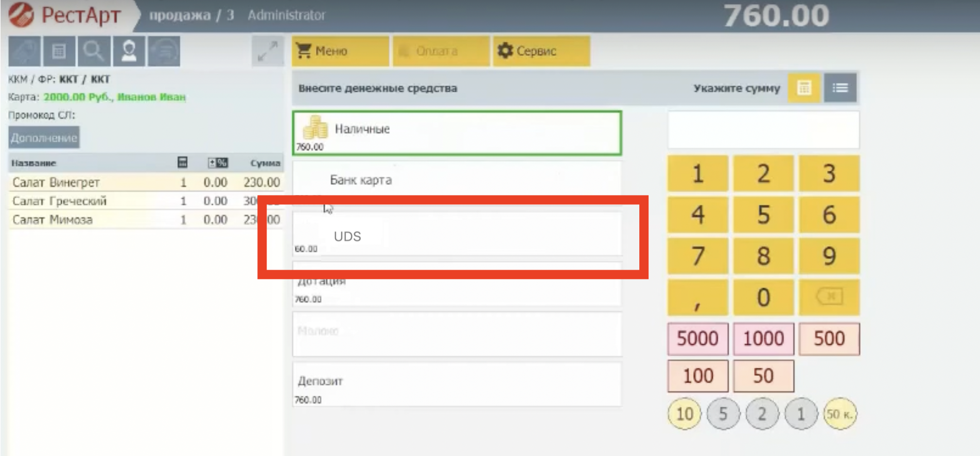This screenshot has height=456, width=980.
Task: Click the Дополнение button
Action: click(44, 138)
